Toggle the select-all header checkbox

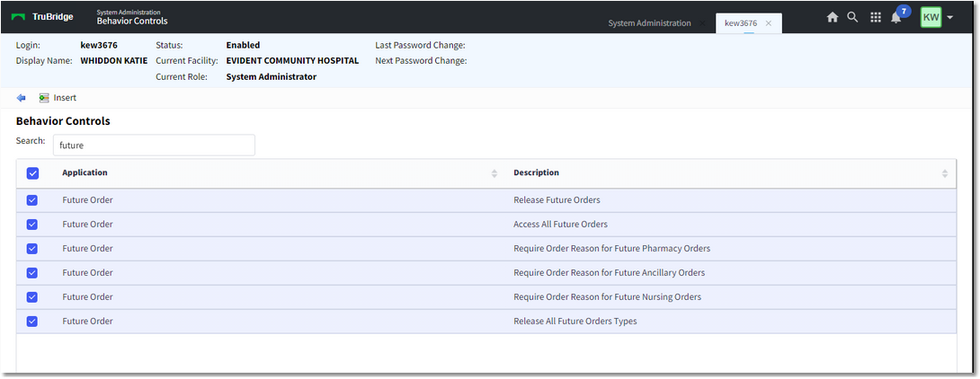[32, 173]
